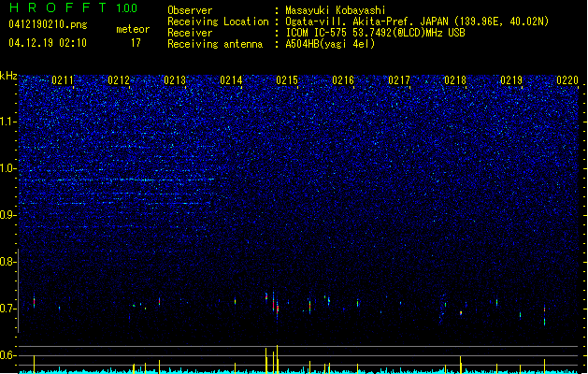
Task: Click the date stamp 04.12.19 02:10
Action: 48,43
